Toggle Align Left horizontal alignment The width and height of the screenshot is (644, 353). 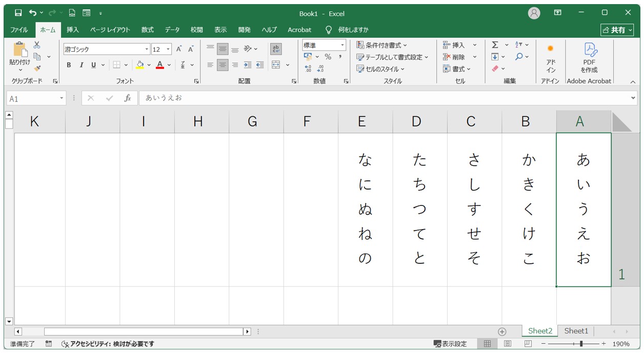tap(210, 65)
